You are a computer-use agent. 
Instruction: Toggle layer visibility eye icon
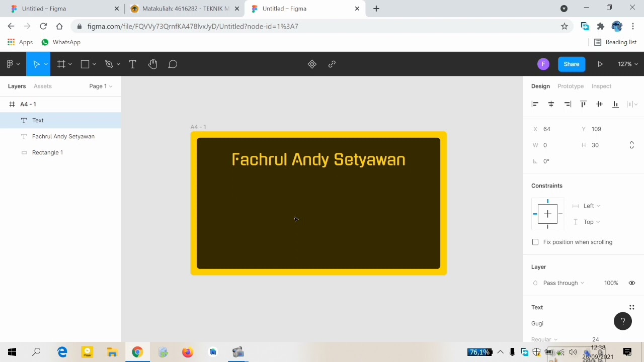click(632, 283)
